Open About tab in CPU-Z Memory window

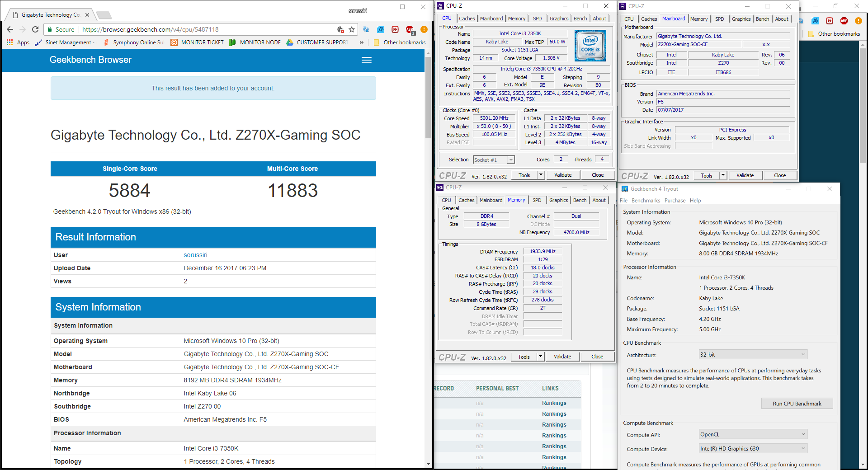click(599, 200)
